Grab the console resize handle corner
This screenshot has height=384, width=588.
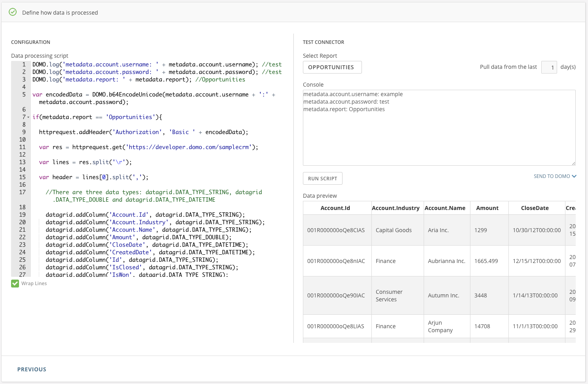[573, 163]
